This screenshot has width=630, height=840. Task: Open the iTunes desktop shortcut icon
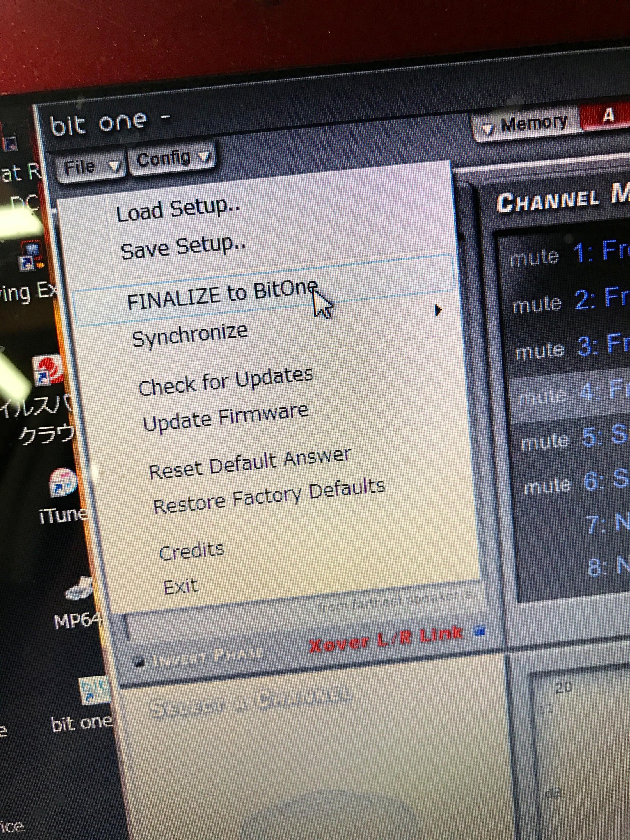click(62, 483)
